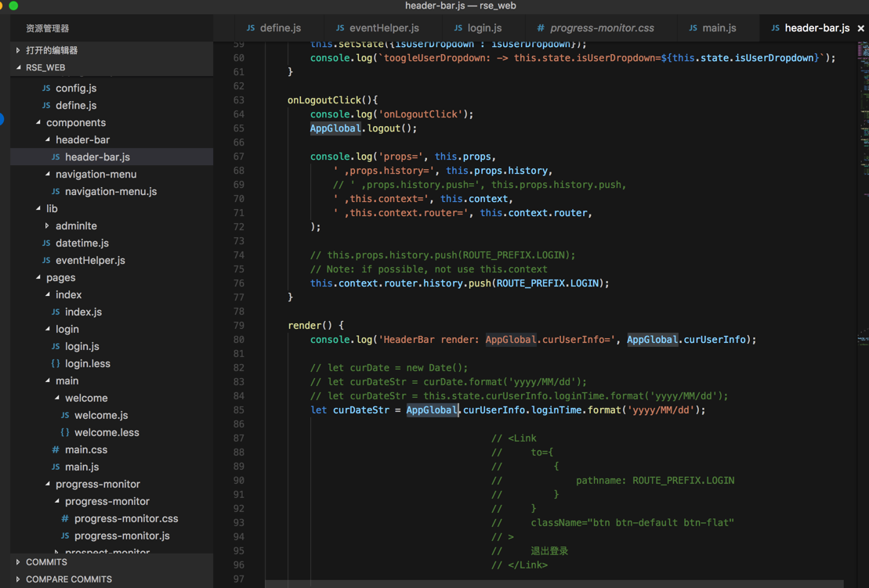Click the JS icon beside progress-monitor.js

click(65, 536)
